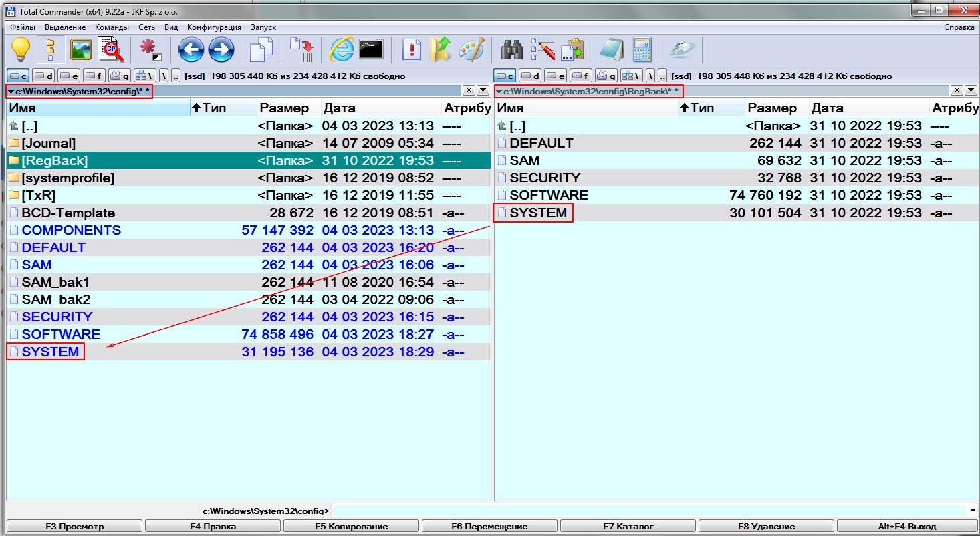This screenshot has height=536, width=980.
Task: Click the light bulb toolbar icon
Action: click(x=20, y=50)
